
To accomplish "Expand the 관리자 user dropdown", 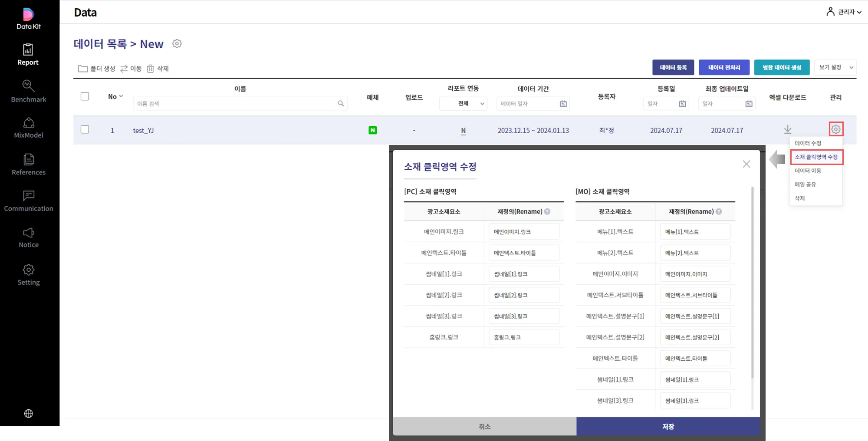I will [844, 12].
